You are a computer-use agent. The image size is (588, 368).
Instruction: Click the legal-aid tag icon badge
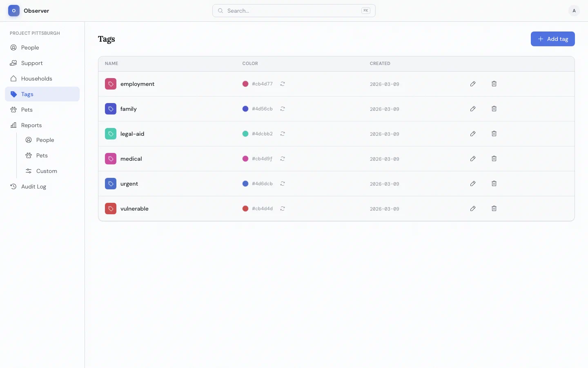[111, 134]
